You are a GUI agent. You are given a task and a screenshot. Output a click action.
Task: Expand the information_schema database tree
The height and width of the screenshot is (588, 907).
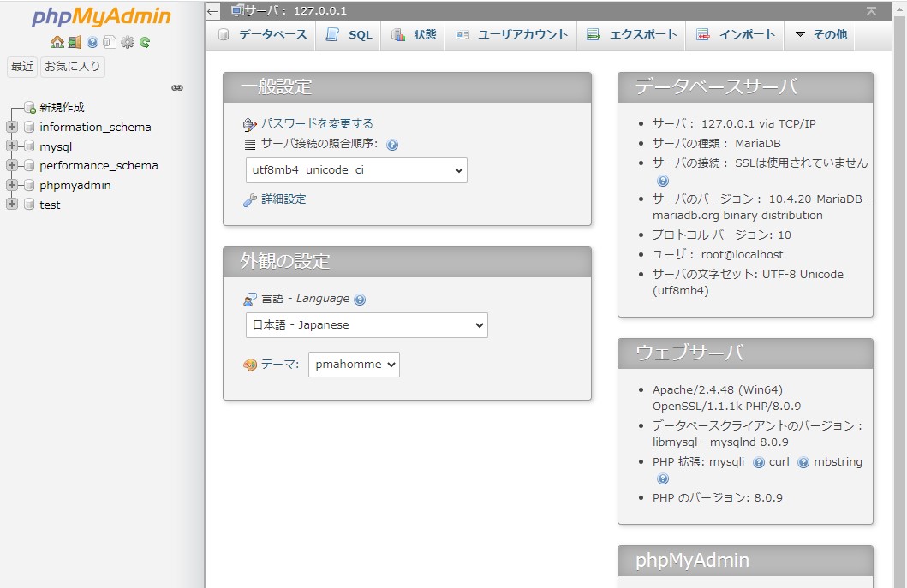12,127
